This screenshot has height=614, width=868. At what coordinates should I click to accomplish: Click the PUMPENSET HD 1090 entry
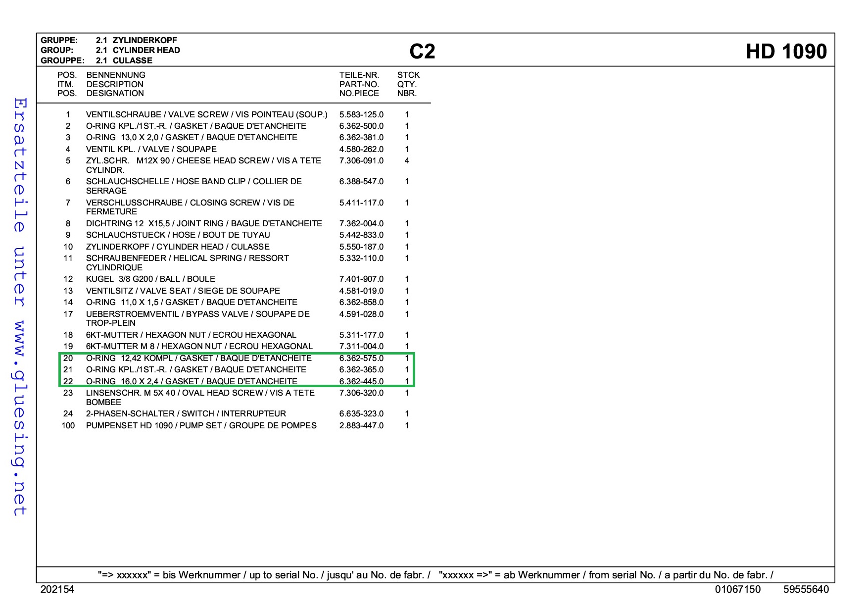pos(201,425)
